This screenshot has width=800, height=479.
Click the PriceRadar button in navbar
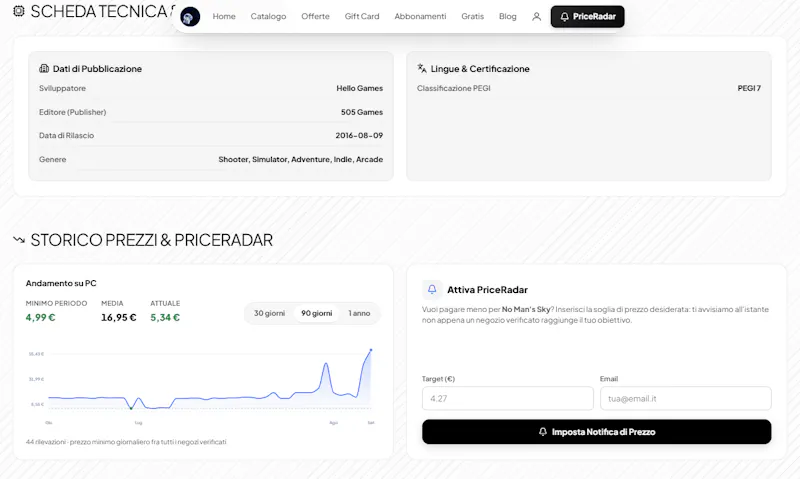tap(588, 16)
